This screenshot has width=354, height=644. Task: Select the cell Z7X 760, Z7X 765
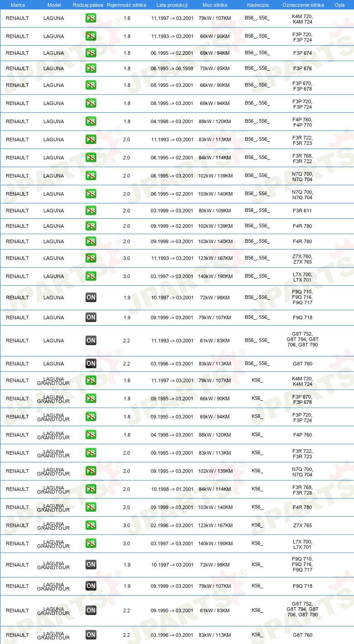click(302, 259)
